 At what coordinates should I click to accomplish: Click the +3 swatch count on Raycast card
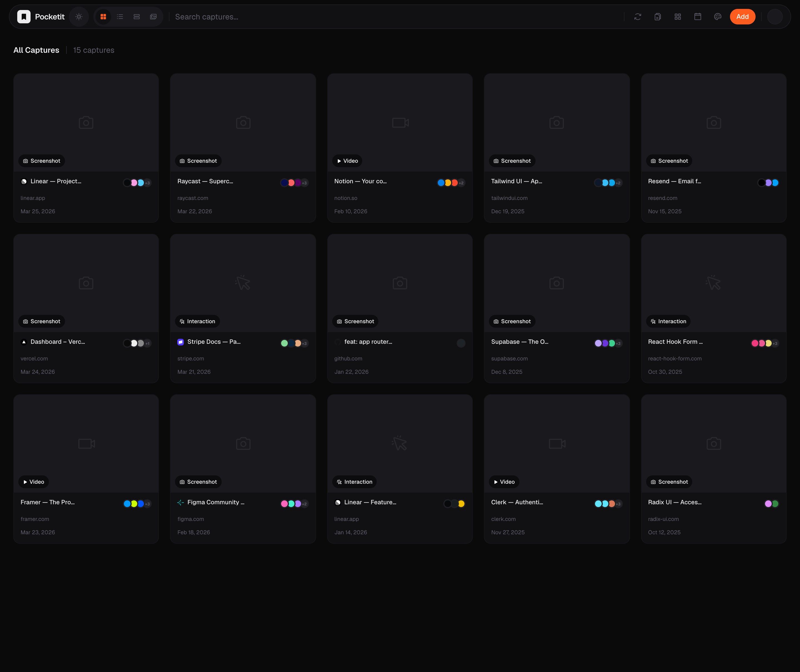(x=304, y=183)
